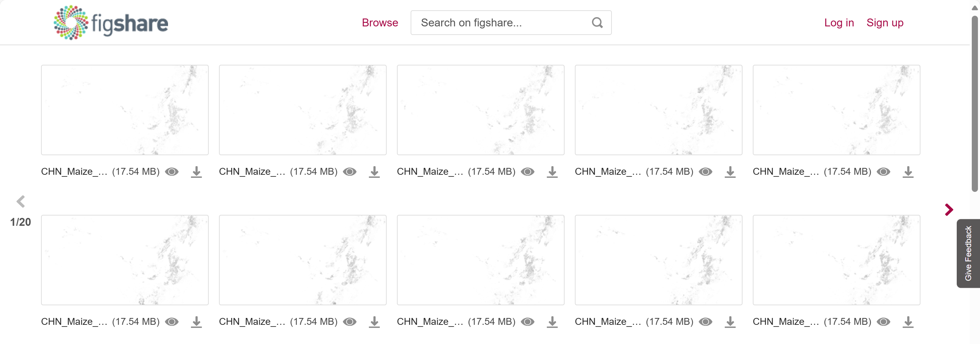The height and width of the screenshot is (344, 980).
Task: Preview third top-row file via eye icon
Action: 528,172
